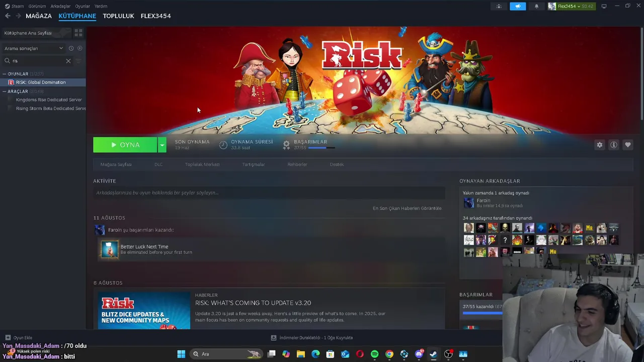Collapse the ARAÇLAR category
This screenshot has width=644, height=362.
click(4, 92)
